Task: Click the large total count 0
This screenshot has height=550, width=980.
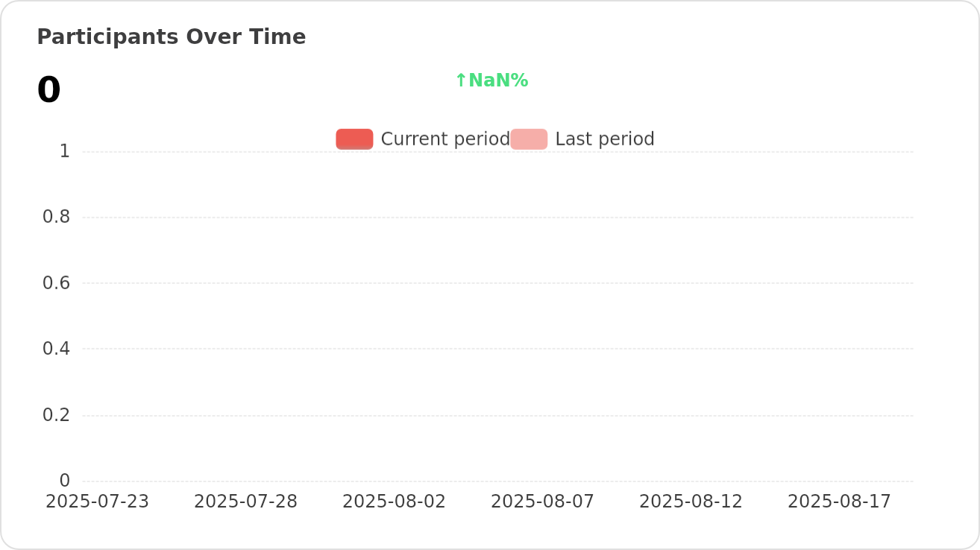Action: (x=48, y=91)
